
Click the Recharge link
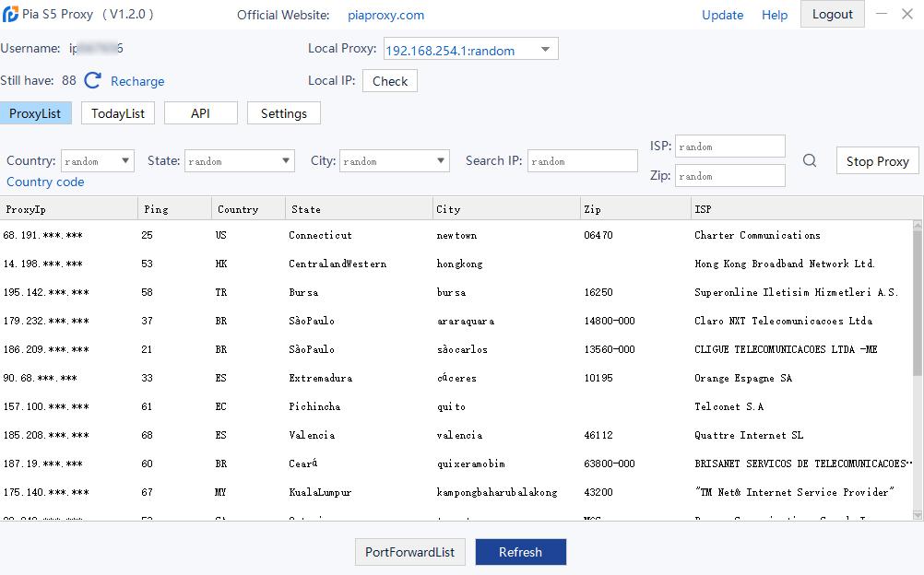[137, 81]
